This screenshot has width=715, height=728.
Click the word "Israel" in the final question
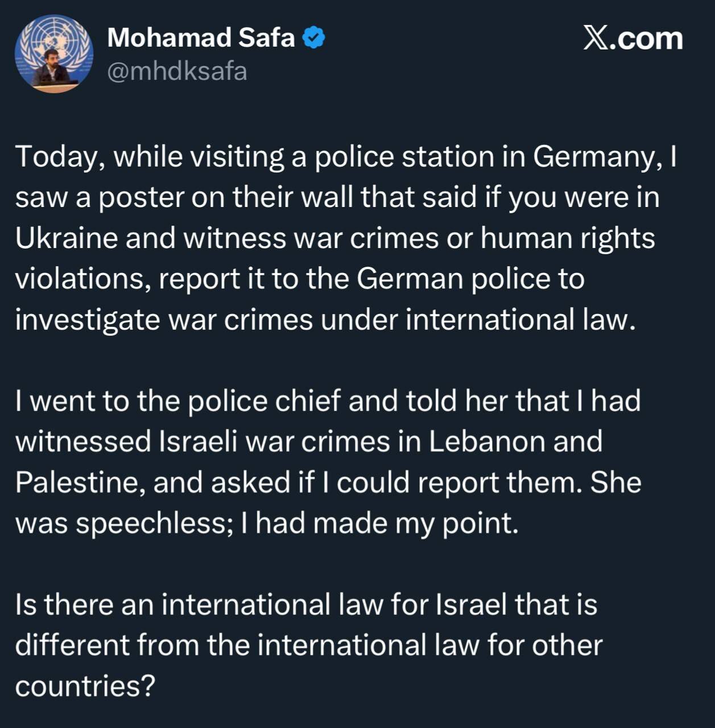pyautogui.click(x=471, y=605)
